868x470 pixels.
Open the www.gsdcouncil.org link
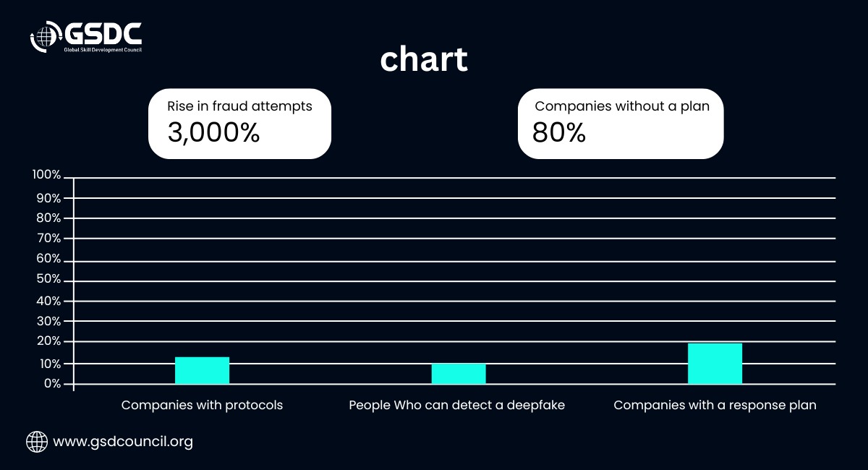(124, 442)
